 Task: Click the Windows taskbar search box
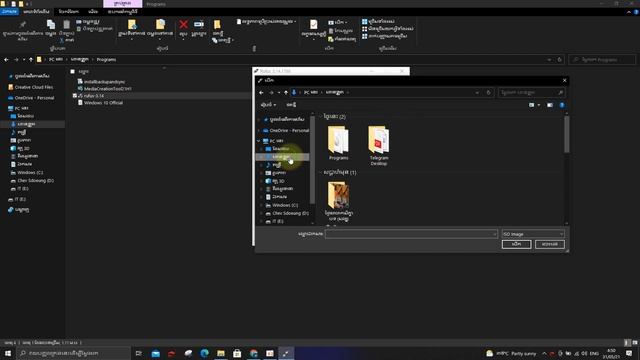point(73,353)
